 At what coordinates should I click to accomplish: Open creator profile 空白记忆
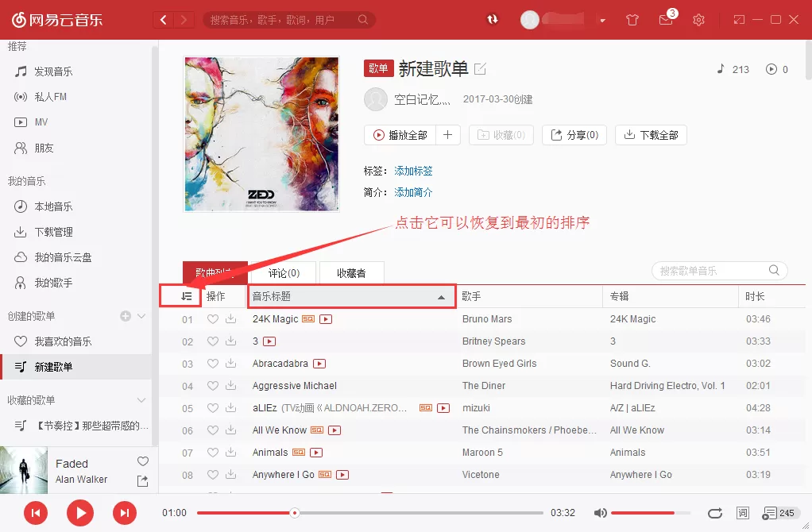point(422,99)
